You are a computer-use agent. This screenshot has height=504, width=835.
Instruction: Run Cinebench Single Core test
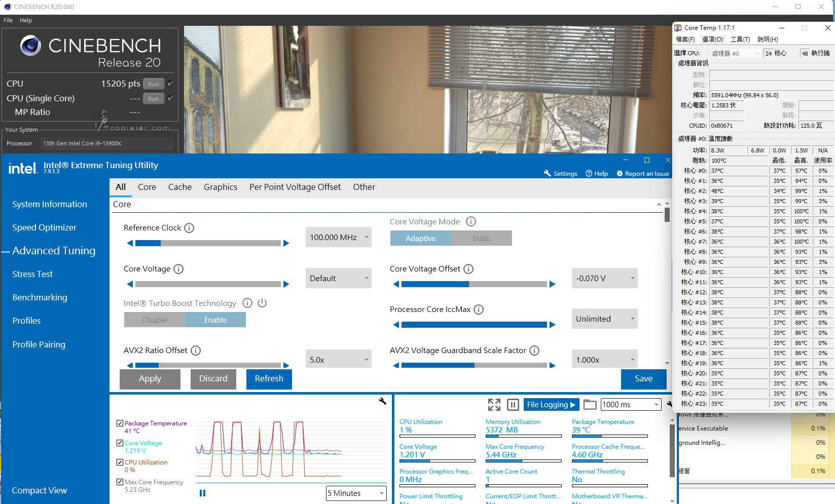pyautogui.click(x=154, y=98)
